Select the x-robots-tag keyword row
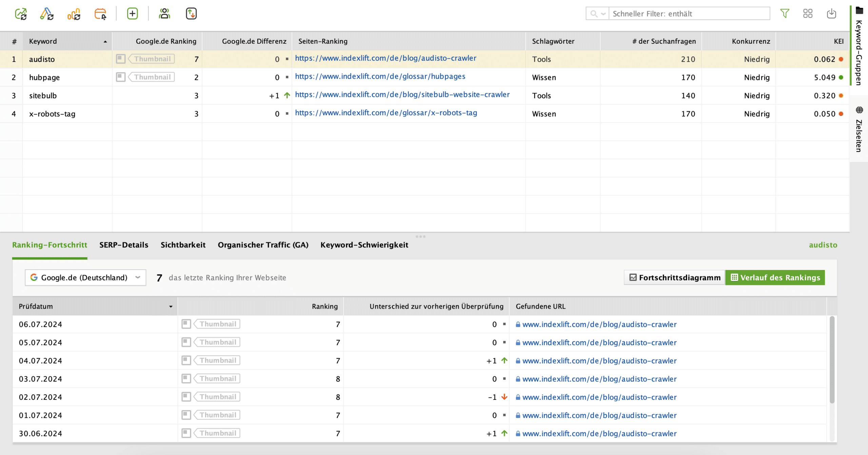This screenshot has height=455, width=868. click(x=425, y=114)
